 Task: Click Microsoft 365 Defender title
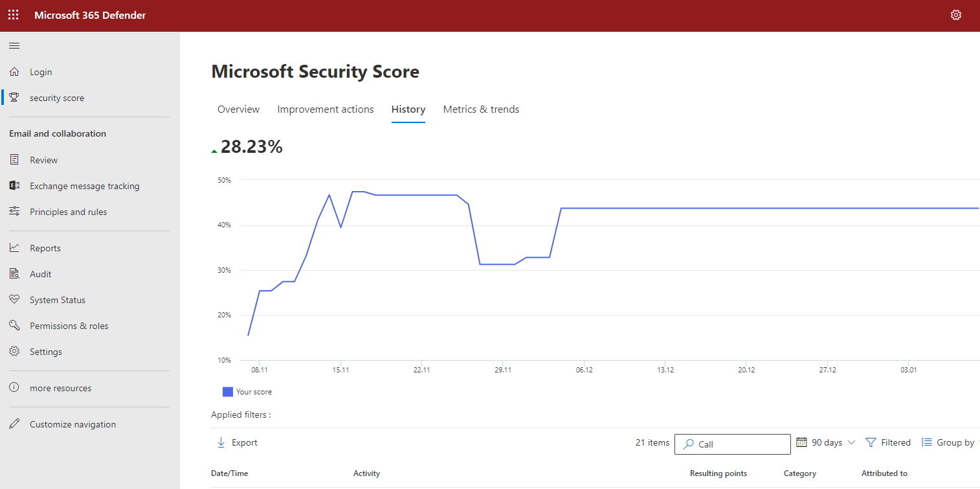tap(90, 15)
